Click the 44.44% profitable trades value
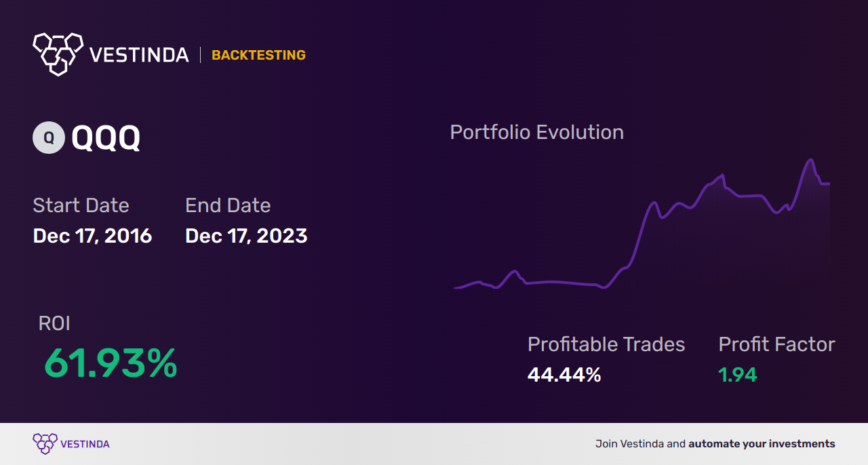 pos(564,374)
